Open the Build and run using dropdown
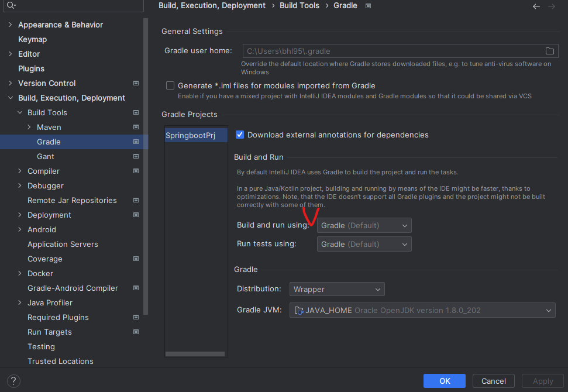Screen dimensions: 568x392 [x=364, y=225]
